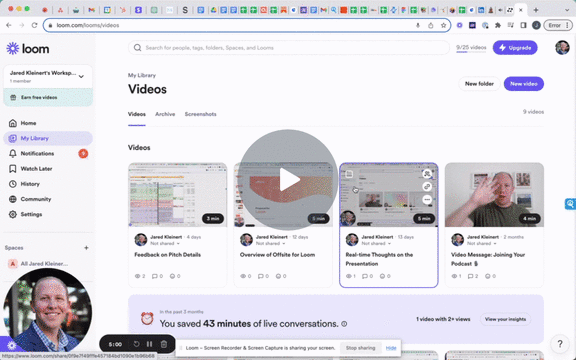Open more options on Real-time Thoughts card
This screenshot has height=360, width=576.
coord(427,199)
